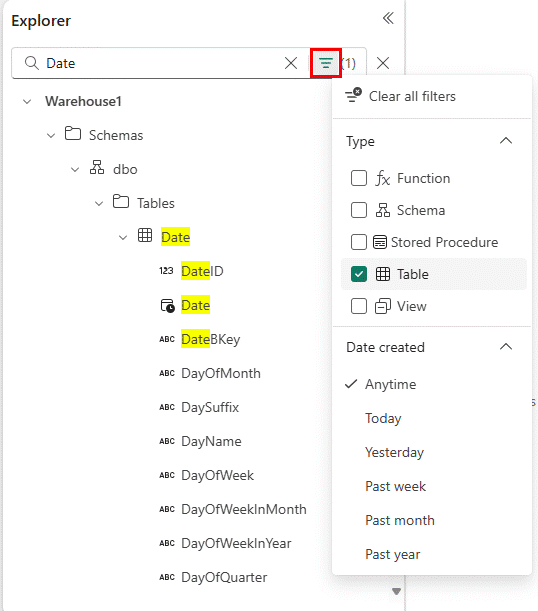Viewport: 538px width, 611px height.
Task: Click the ABC type icon beside DayOfMonth
Action: pos(167,373)
